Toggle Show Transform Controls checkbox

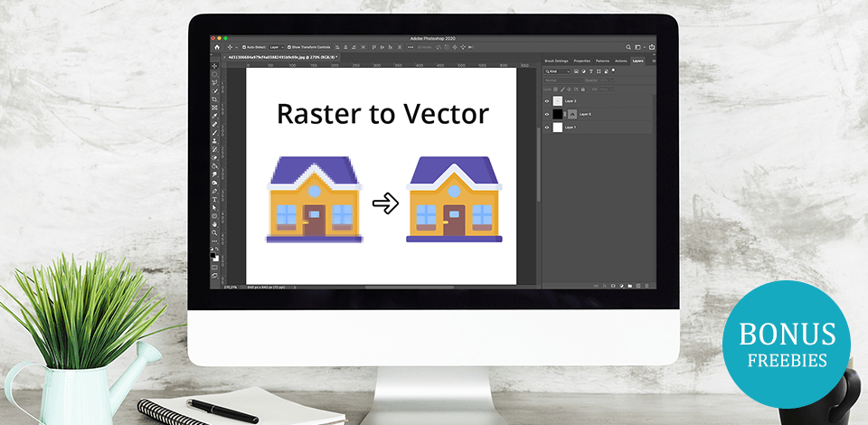click(x=289, y=47)
